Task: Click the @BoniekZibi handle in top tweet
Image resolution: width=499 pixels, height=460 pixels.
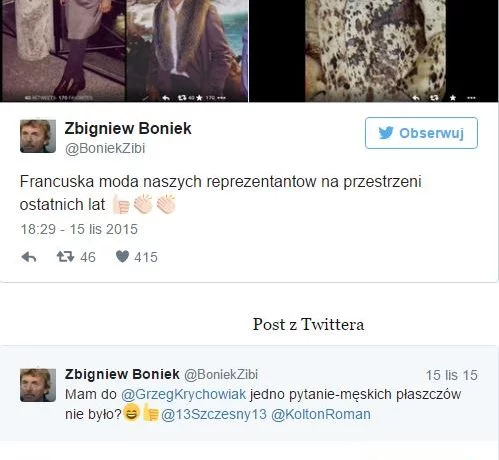Action: coord(105,148)
